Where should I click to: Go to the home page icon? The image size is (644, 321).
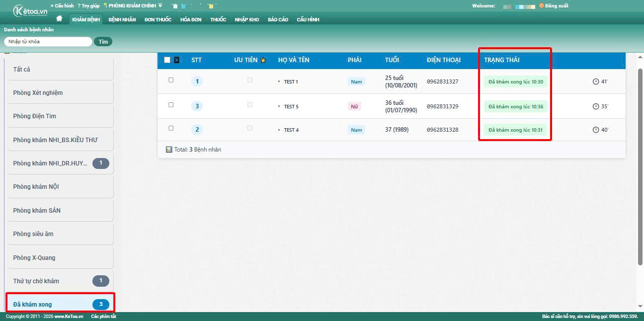pos(59,19)
